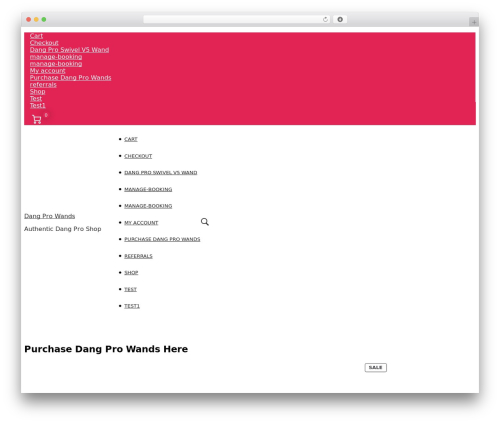Screen dimensions: 500x423
Task: Click the round extension icon beside address bar
Action: [340, 20]
